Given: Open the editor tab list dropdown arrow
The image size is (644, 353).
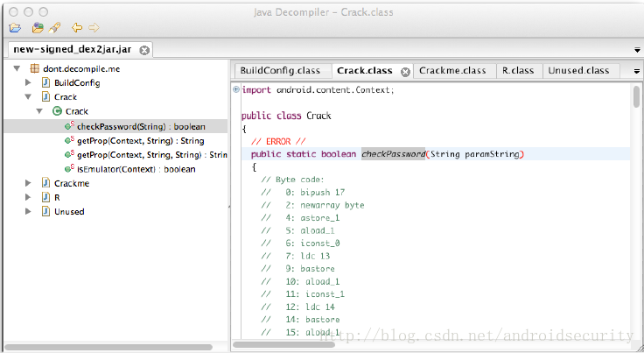Looking at the screenshot, I should click(634, 71).
